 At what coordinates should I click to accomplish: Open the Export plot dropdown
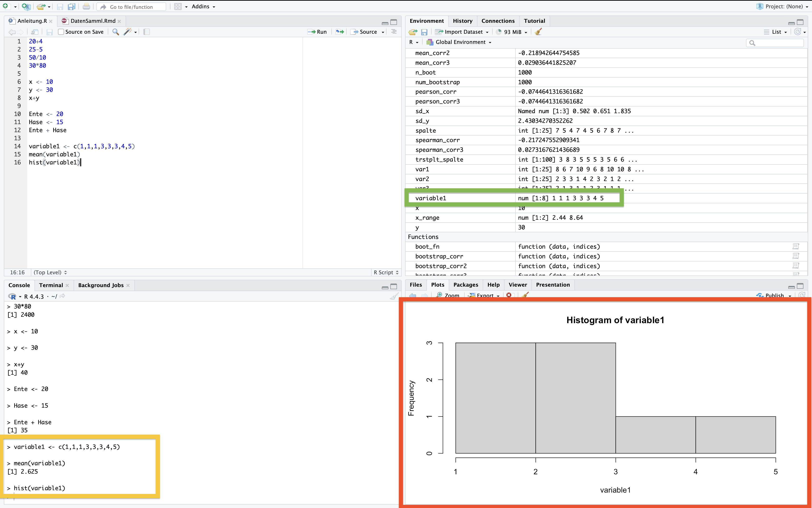coord(484,295)
